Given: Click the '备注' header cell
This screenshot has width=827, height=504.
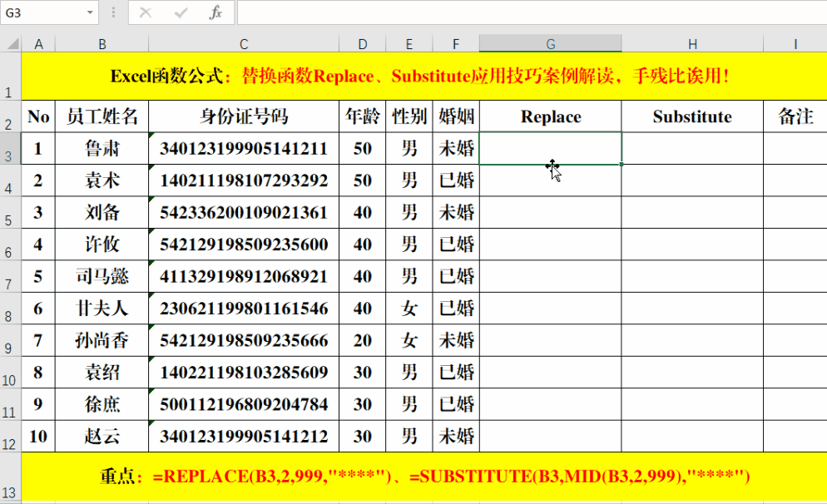Looking at the screenshot, I should (795, 116).
